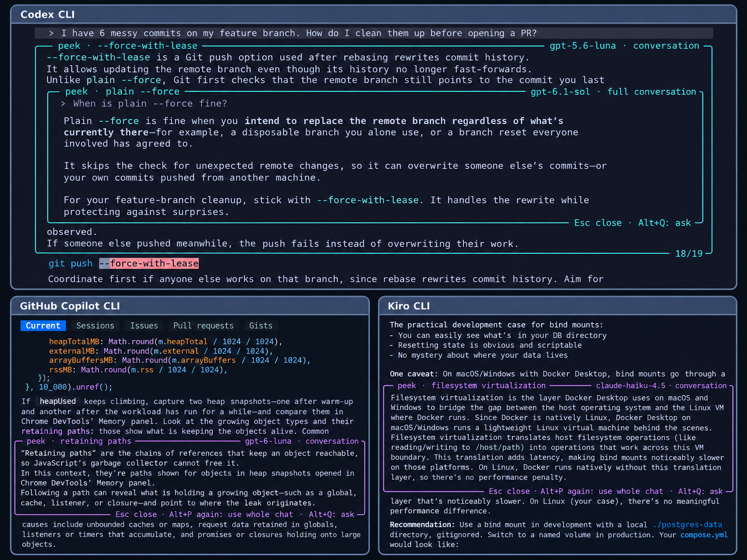The width and height of the screenshot is (747, 560).
Task: Click the 'heapTotalMB' code line
Action: (166, 341)
